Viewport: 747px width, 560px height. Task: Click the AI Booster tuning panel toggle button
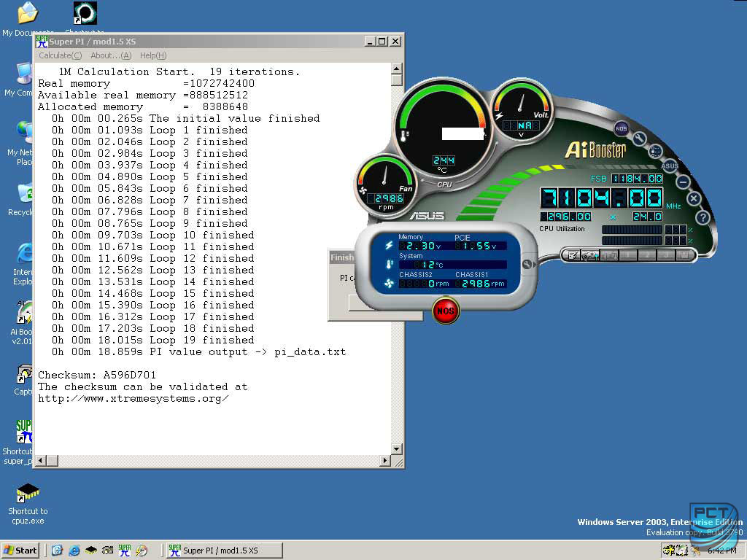(591, 256)
